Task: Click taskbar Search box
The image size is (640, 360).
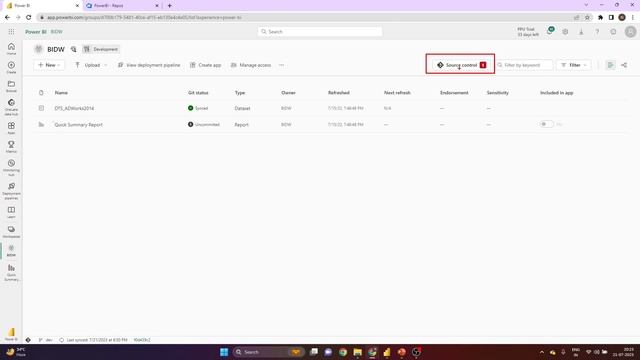Action: [x=268, y=352]
